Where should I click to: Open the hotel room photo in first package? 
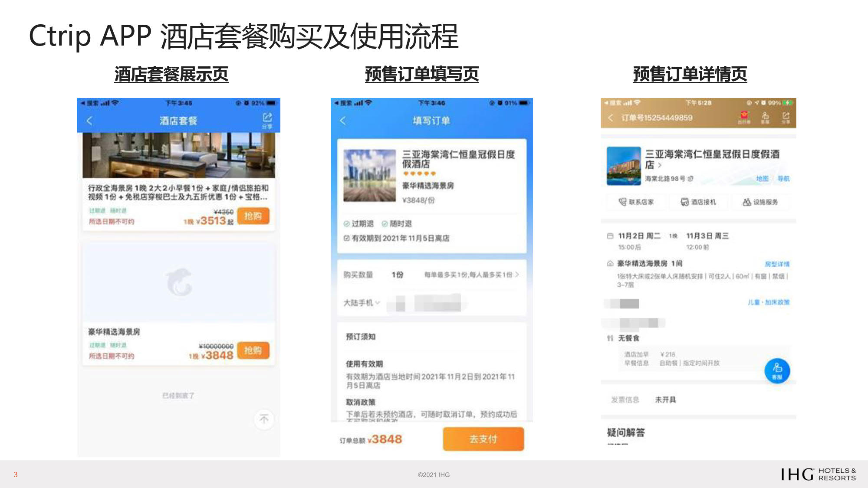pyautogui.click(x=179, y=155)
